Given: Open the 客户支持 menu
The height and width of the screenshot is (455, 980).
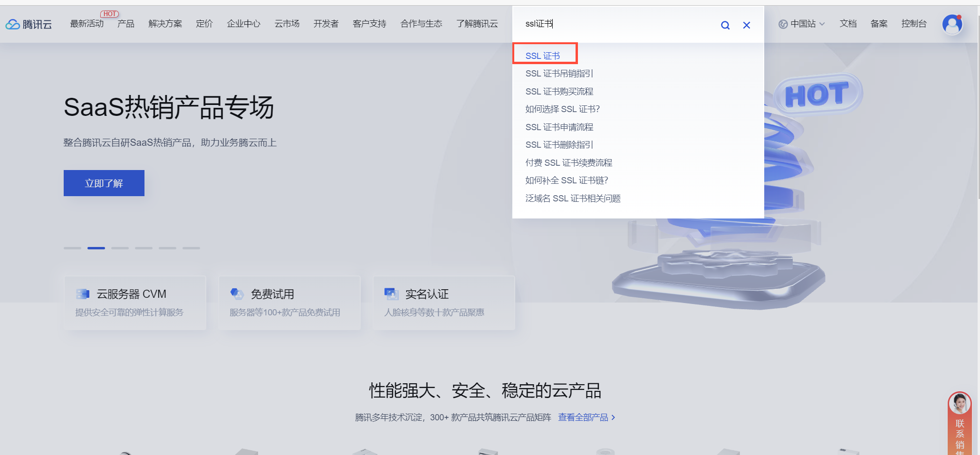Looking at the screenshot, I should pos(369,24).
